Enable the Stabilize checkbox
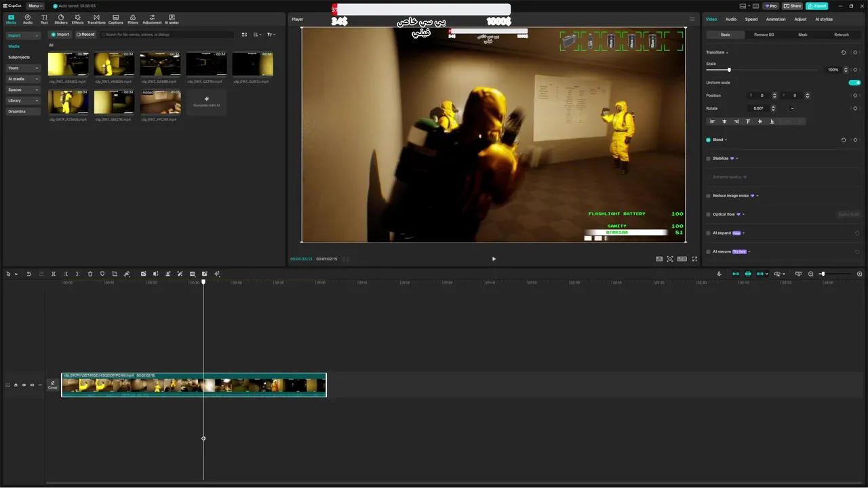 point(709,159)
